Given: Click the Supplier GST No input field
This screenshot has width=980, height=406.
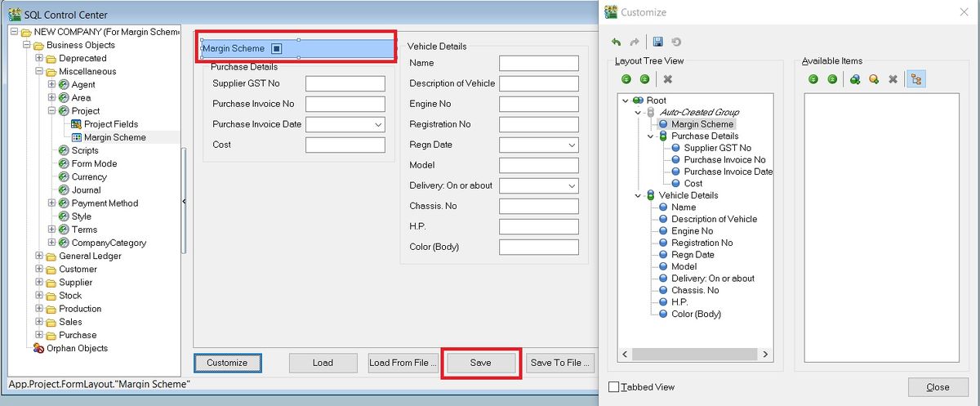Looking at the screenshot, I should click(345, 83).
